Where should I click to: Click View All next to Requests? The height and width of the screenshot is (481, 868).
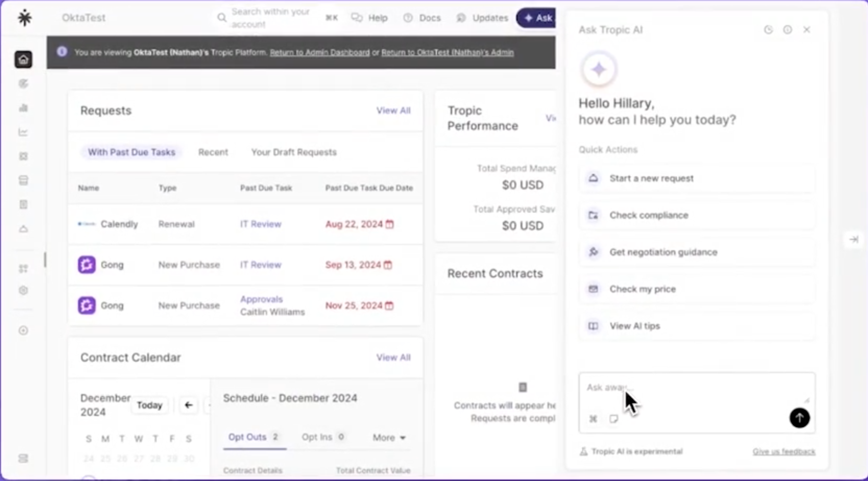pos(393,110)
